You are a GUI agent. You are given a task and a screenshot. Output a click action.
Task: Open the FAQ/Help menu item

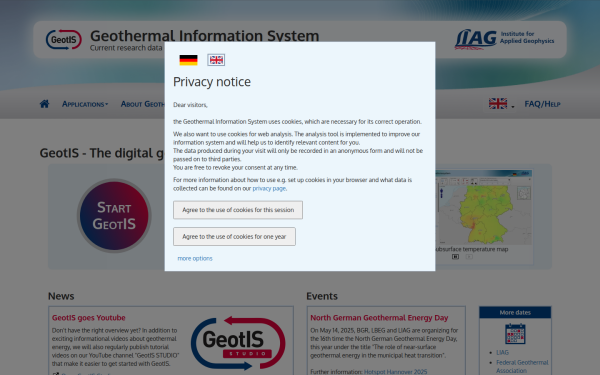coord(542,104)
